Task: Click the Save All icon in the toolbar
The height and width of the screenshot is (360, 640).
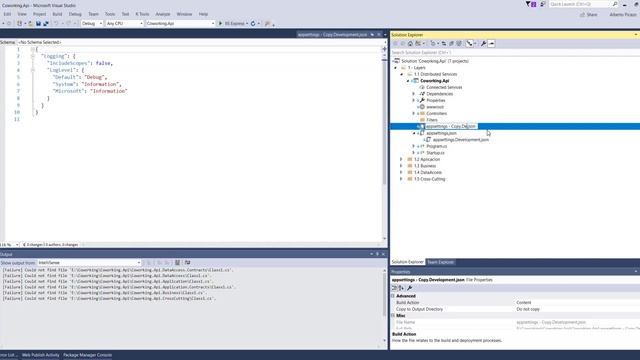Action: click(x=46, y=24)
